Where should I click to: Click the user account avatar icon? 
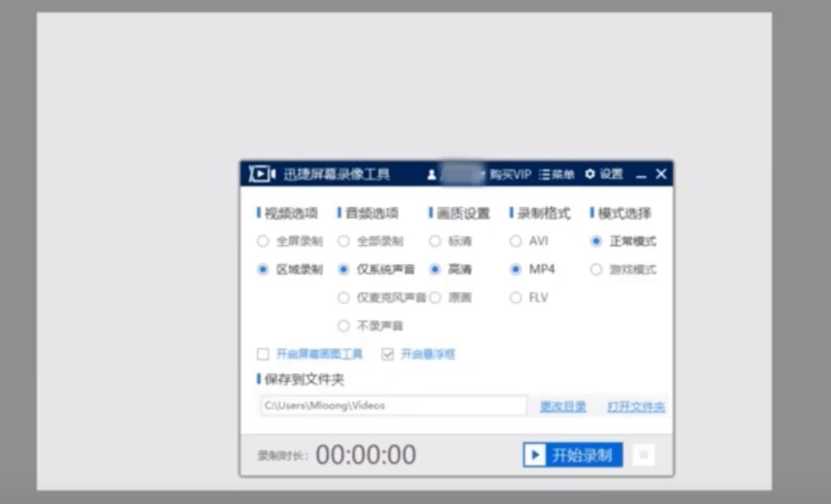(x=433, y=174)
